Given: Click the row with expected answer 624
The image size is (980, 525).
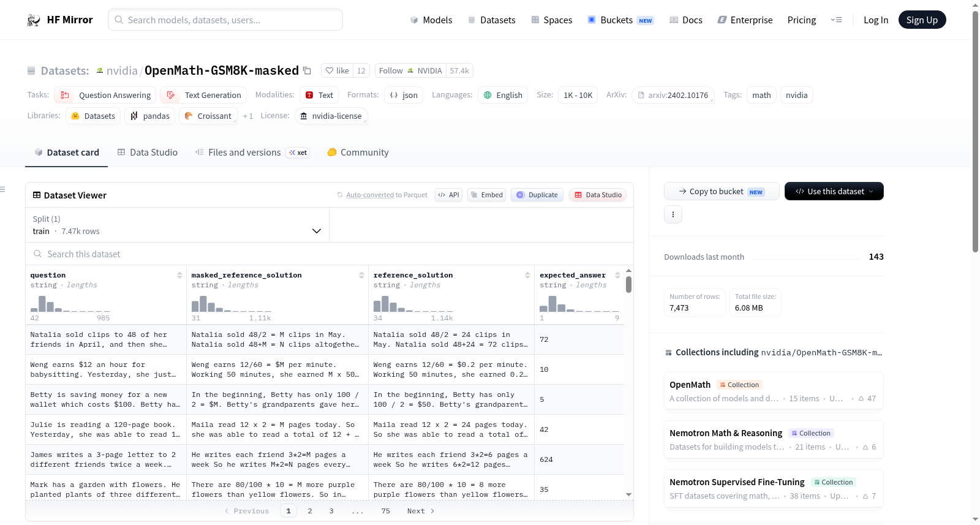Looking at the screenshot, I should pyautogui.click(x=325, y=459).
